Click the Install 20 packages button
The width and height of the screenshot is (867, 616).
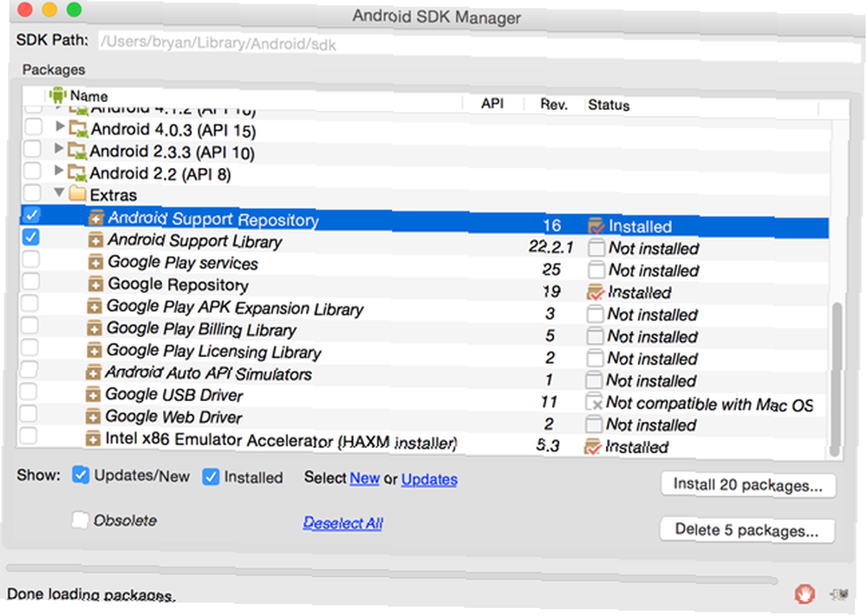click(748, 485)
